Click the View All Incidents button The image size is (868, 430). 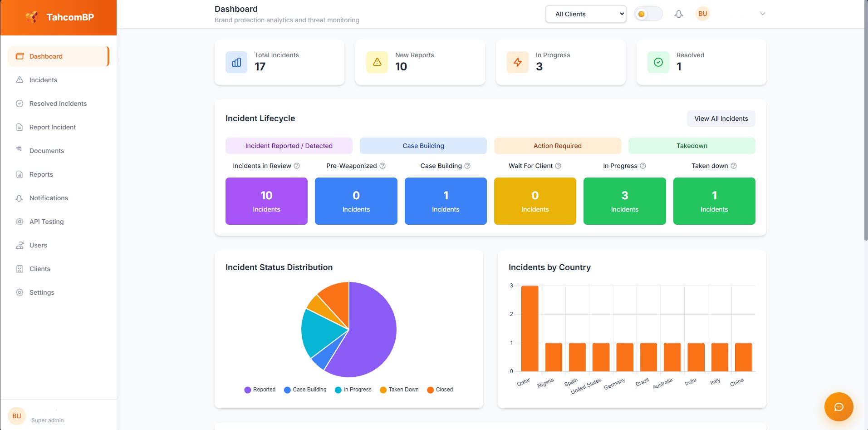721,119
